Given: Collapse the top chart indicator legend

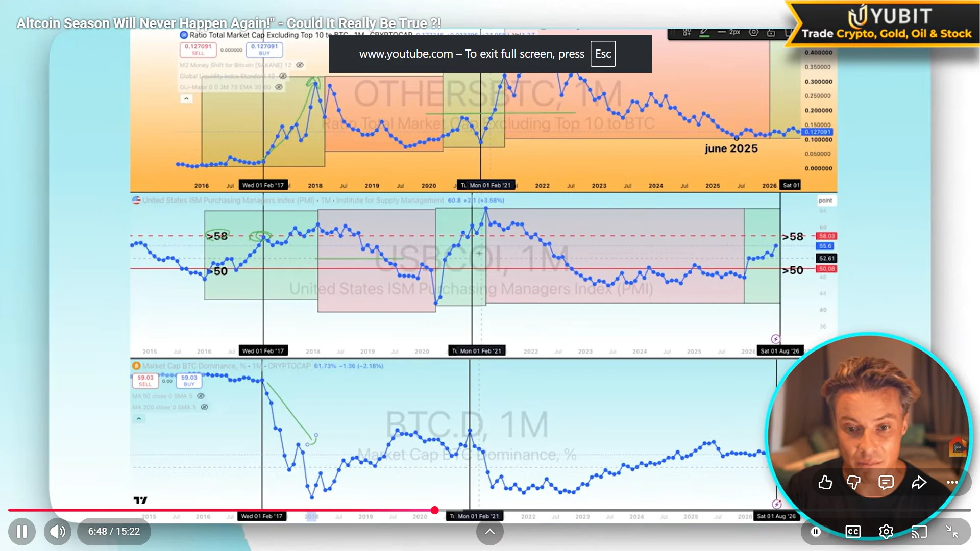Looking at the screenshot, I should pos(186,98).
